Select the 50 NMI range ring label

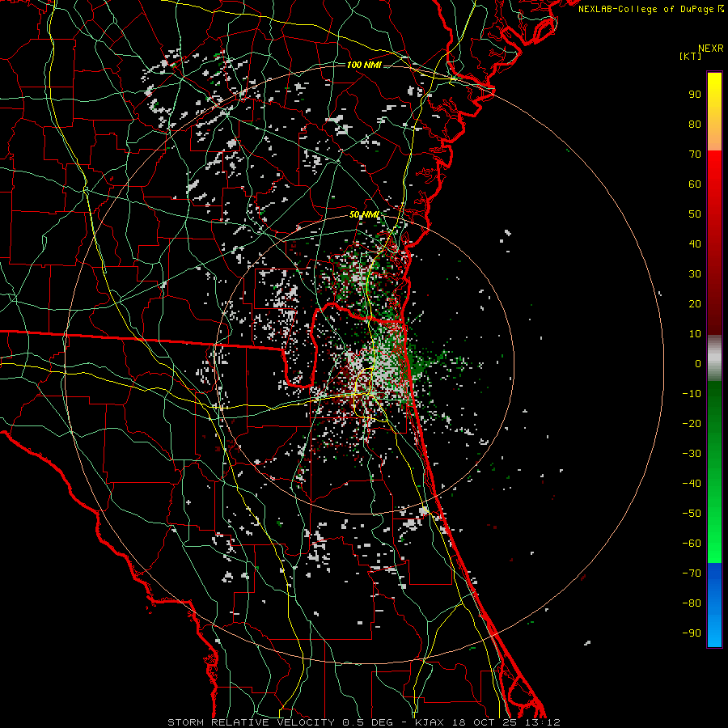(x=364, y=214)
